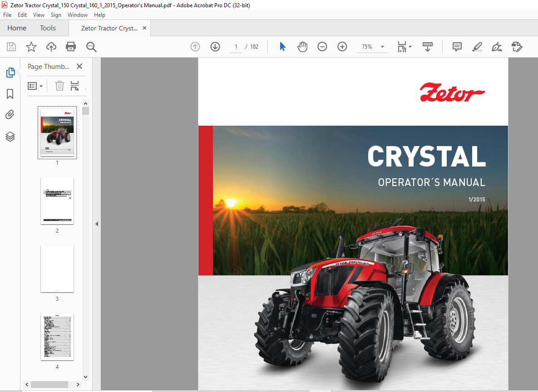Open the Edit menu
The height and width of the screenshot is (392, 538).
coord(22,15)
